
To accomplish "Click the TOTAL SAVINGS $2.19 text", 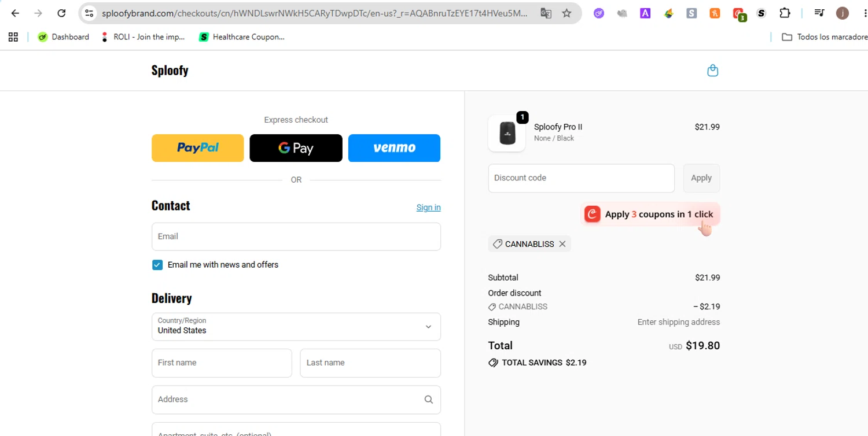I will coord(544,363).
